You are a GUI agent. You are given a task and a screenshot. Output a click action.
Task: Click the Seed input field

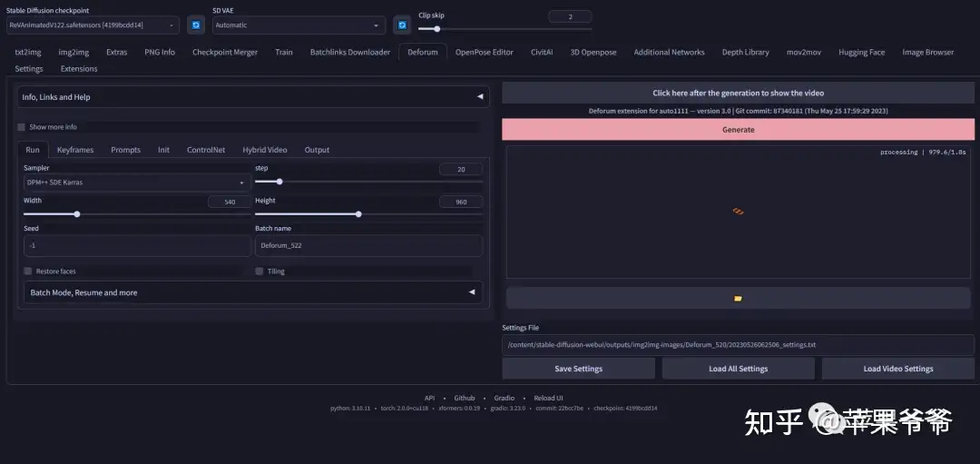[x=138, y=246]
